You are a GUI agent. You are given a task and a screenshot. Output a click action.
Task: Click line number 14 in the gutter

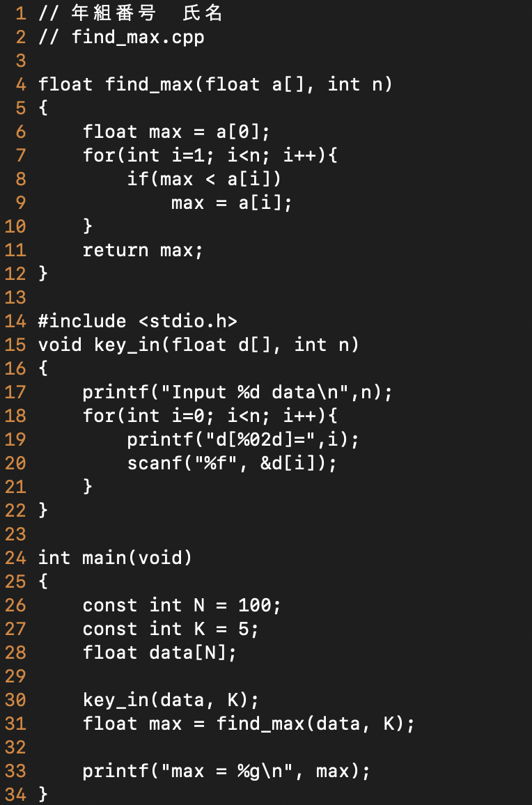[15, 322]
